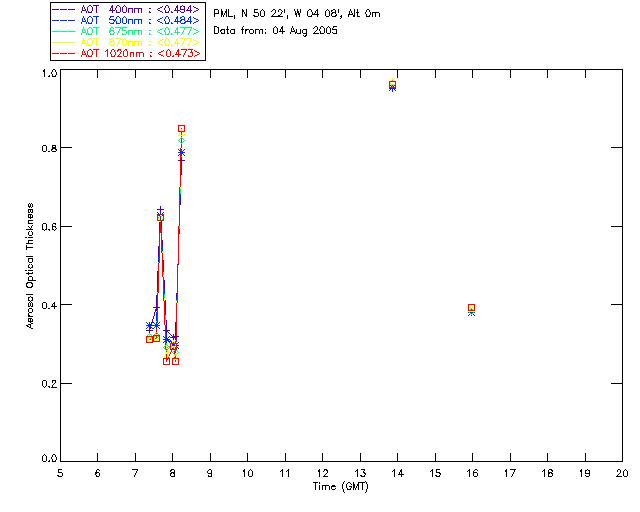Click x-axis tick label 17
This screenshot has height=512, width=640.
pos(510,474)
